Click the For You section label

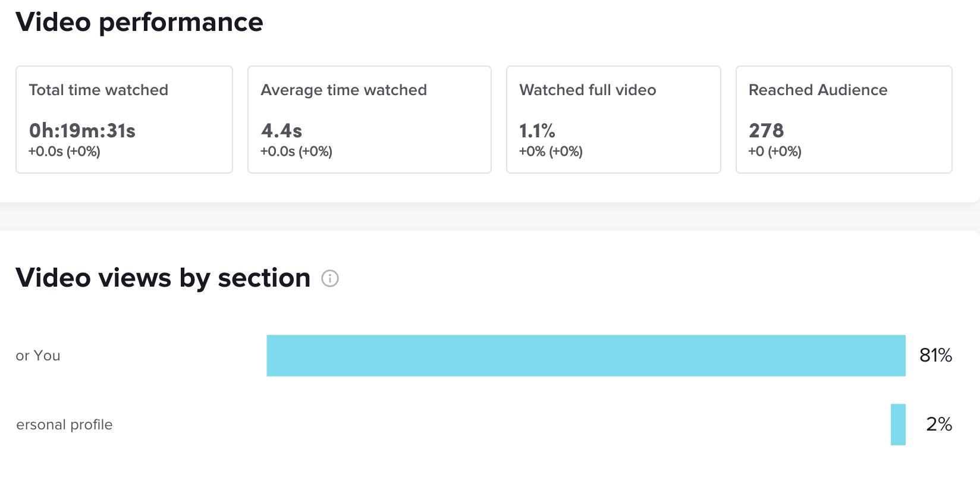(38, 356)
